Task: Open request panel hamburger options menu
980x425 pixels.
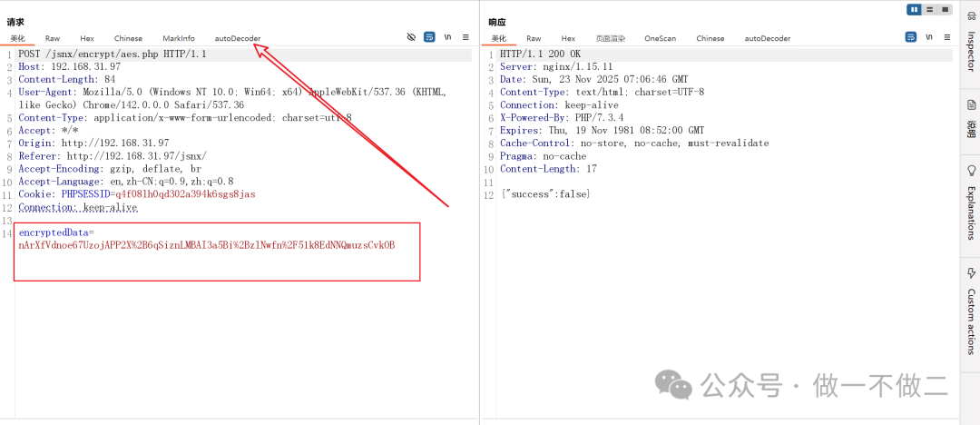Action: [465, 37]
